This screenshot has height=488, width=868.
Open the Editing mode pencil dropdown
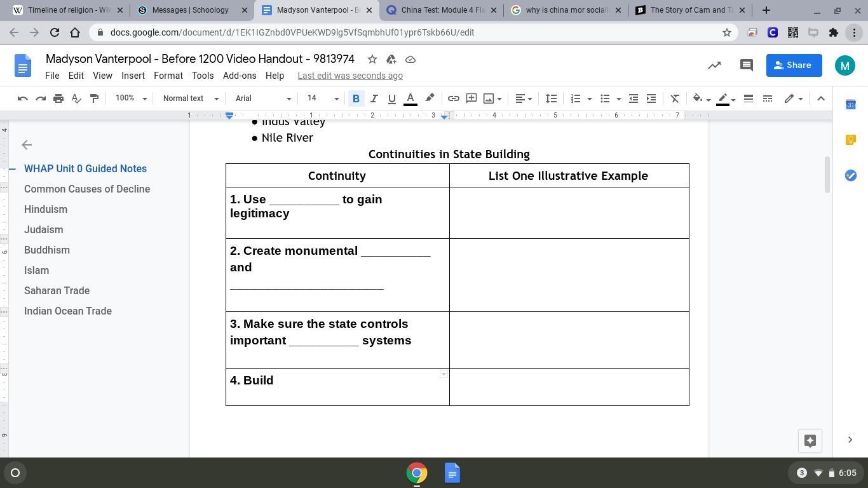point(794,98)
